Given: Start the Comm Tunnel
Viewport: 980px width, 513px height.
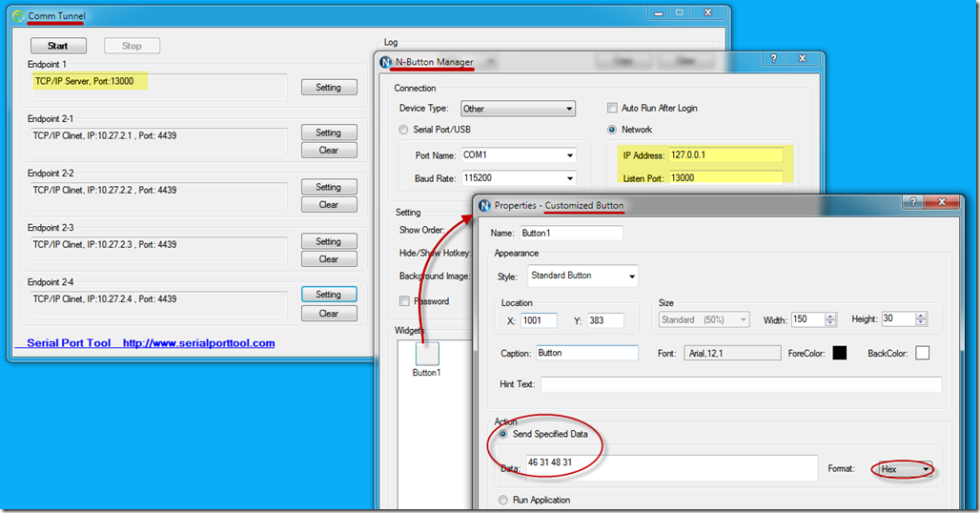Looking at the screenshot, I should pos(58,46).
